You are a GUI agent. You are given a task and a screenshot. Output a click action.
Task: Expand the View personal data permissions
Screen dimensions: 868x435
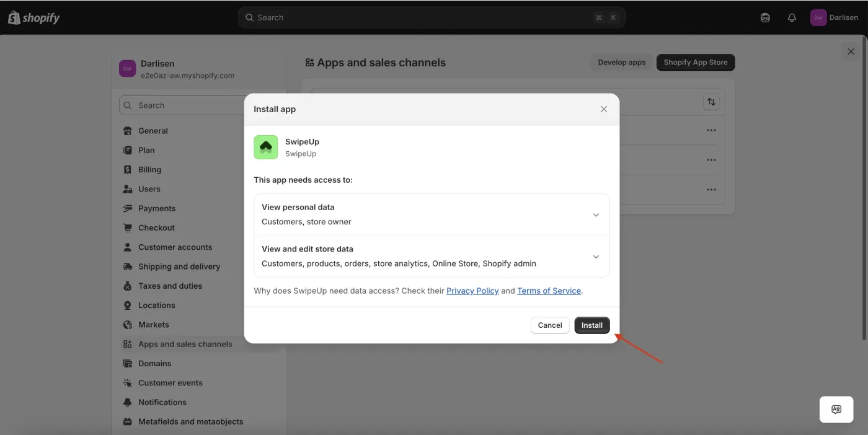(596, 214)
